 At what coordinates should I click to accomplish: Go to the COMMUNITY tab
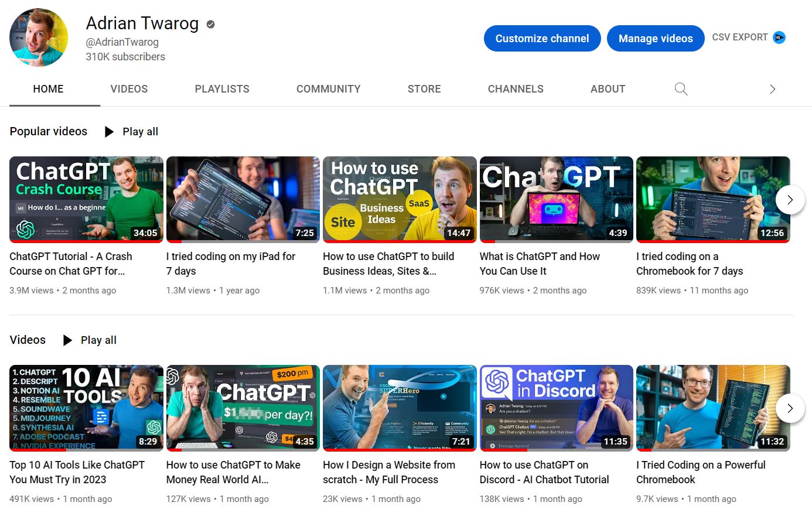(x=328, y=89)
